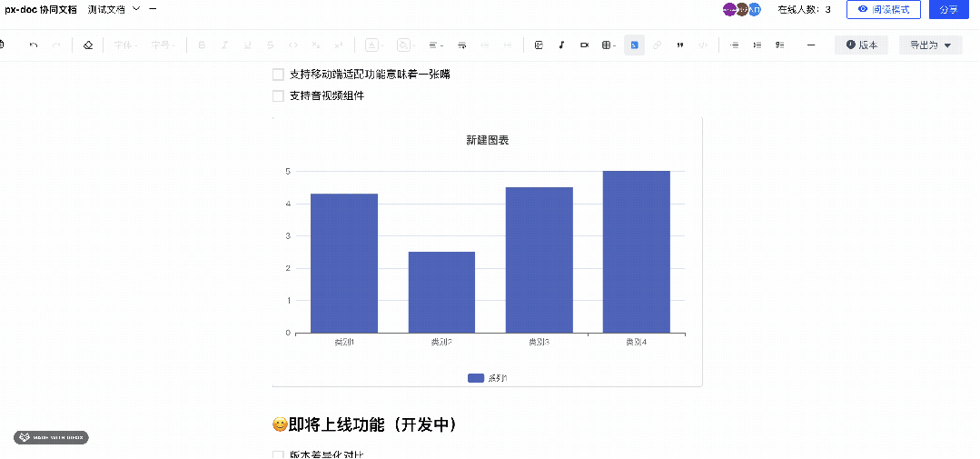980x459 pixels.
Task: Toggle strikethrough formatting
Action: point(270,45)
